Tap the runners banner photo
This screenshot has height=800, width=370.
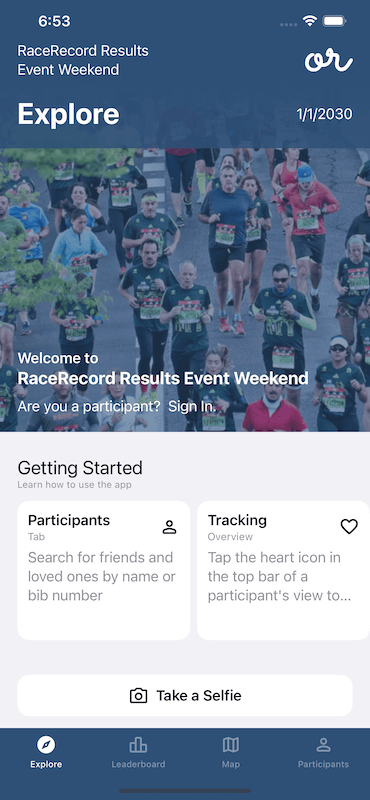tap(185, 290)
